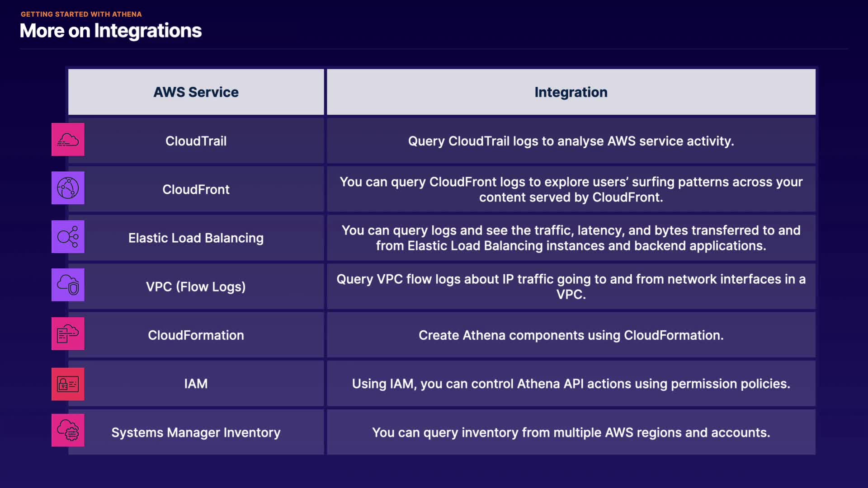Screen dimensions: 868x488
Task: Click the Systems Manager Inventory label
Action: coord(196,432)
